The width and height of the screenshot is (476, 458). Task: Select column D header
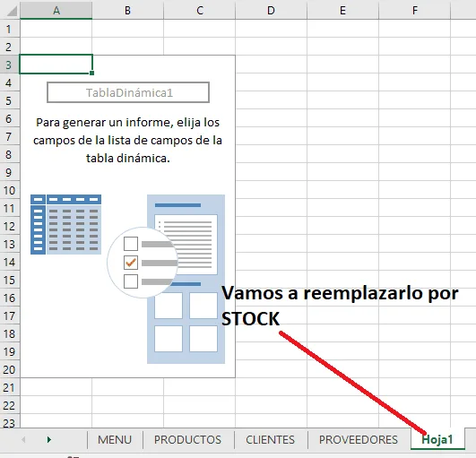pos(271,10)
